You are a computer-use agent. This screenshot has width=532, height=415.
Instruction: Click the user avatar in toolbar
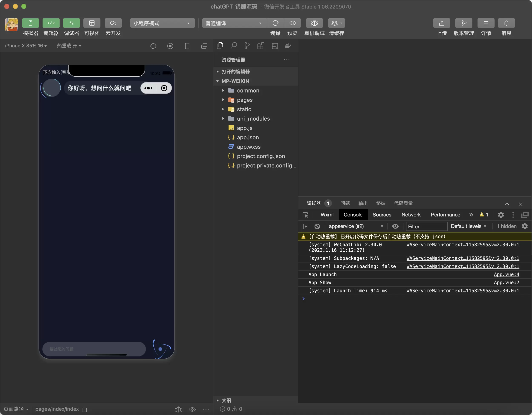click(11, 25)
